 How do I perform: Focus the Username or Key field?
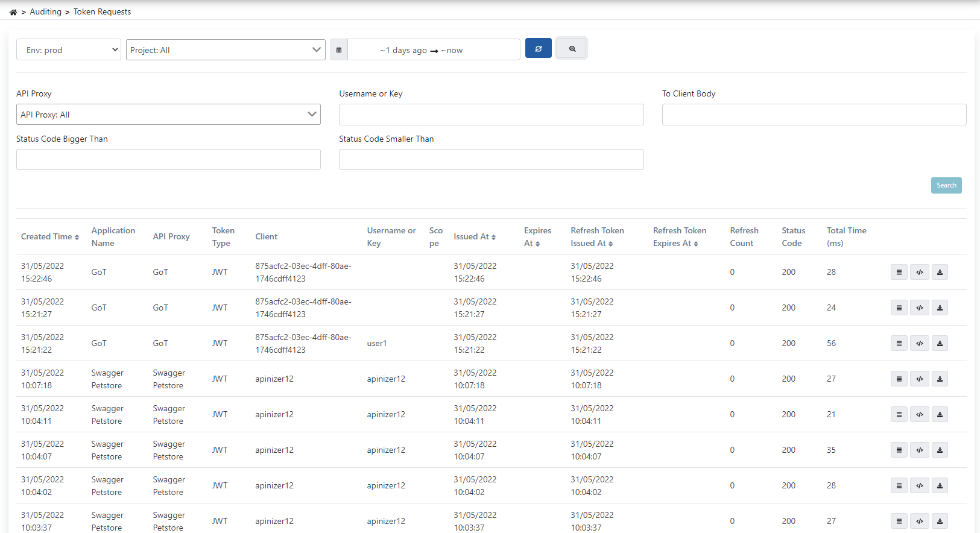pos(492,115)
